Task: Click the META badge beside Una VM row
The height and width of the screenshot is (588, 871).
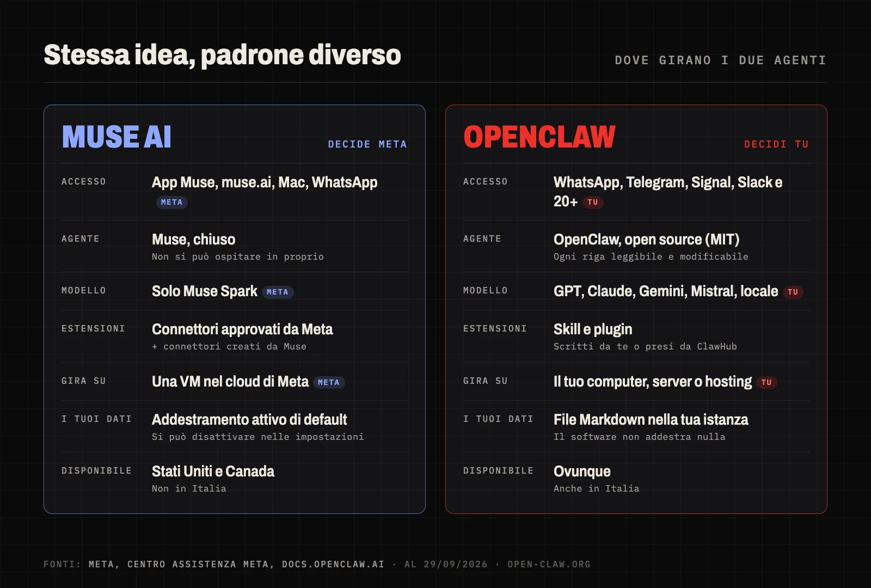Action: point(329,382)
